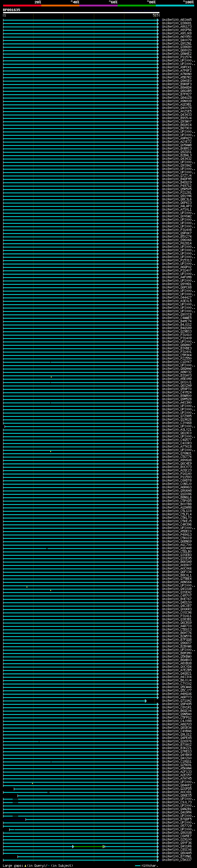The width and height of the screenshot is (197, 868).
Task: Click the cyan ~100% identity legend bar
Action: 175,6
